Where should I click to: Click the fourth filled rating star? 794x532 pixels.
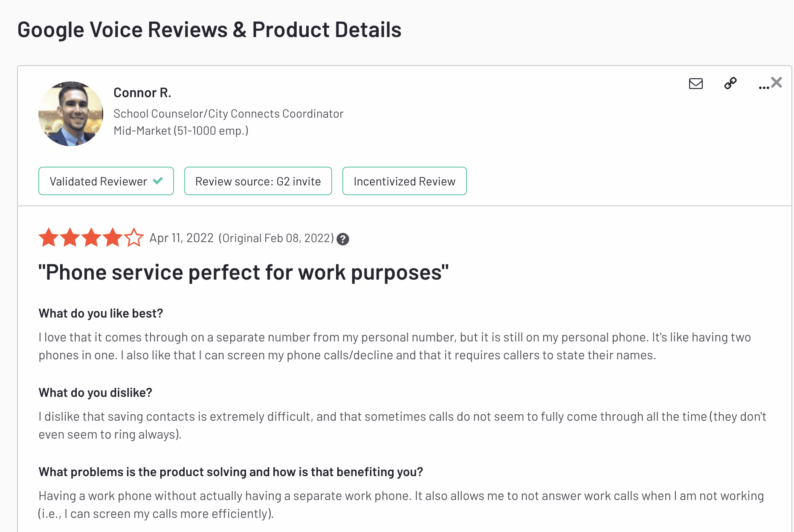point(113,237)
